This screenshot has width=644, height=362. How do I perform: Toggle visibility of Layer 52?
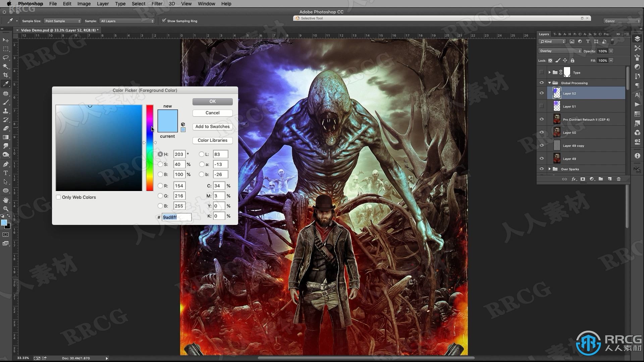point(541,93)
